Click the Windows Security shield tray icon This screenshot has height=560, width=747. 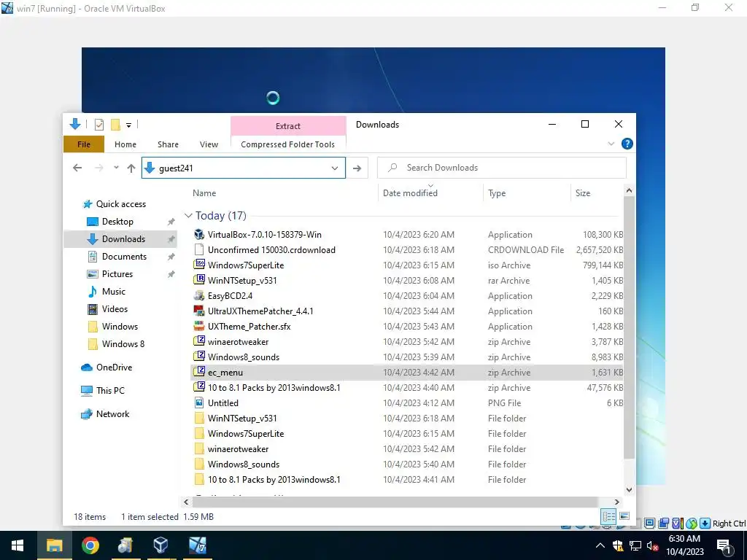(x=618, y=545)
